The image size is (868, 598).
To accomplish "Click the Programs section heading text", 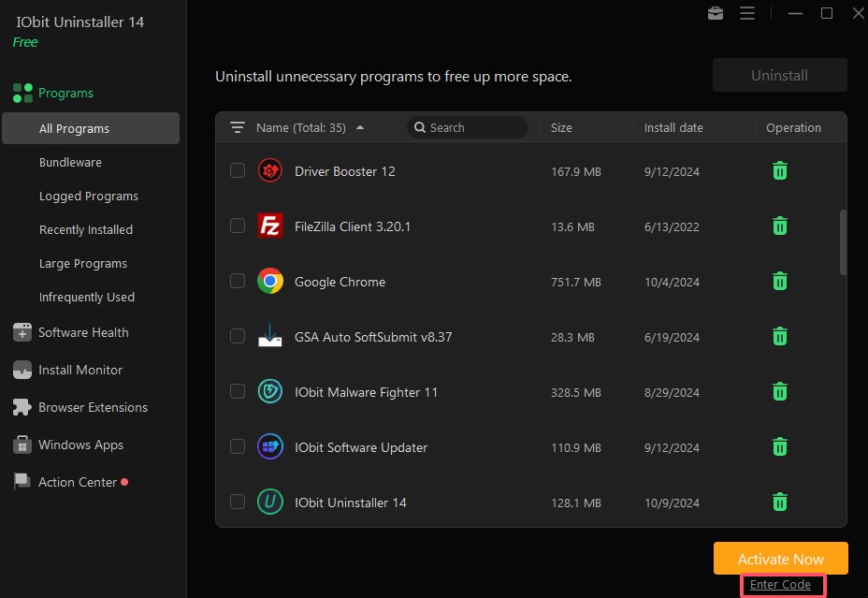I will (65, 93).
